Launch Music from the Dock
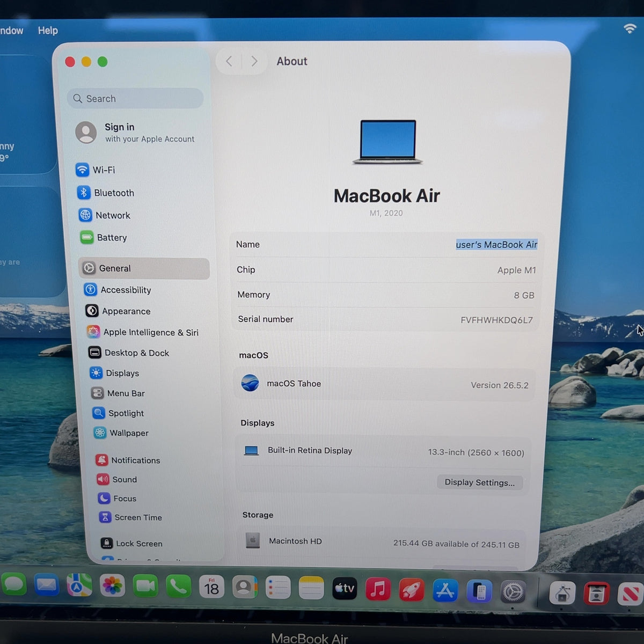 pyautogui.click(x=378, y=590)
